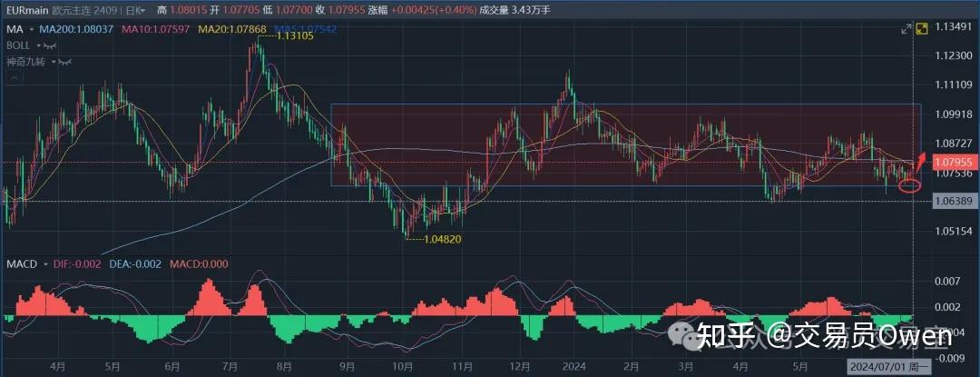
Task: Click the 1.13105 high price label
Action: tap(294, 36)
